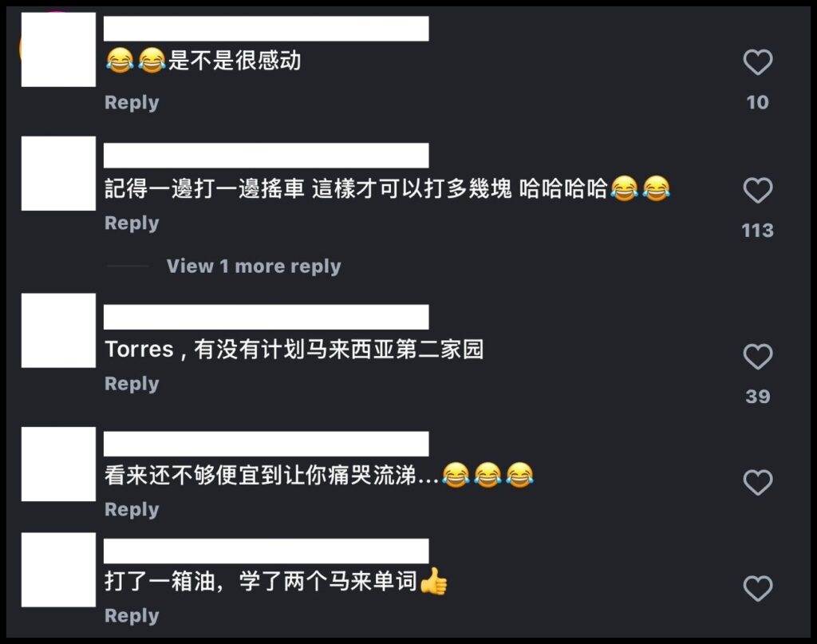Open avatar of 打了一箱油 commenter
The width and height of the screenshot is (817, 644).
pyautogui.click(x=58, y=570)
